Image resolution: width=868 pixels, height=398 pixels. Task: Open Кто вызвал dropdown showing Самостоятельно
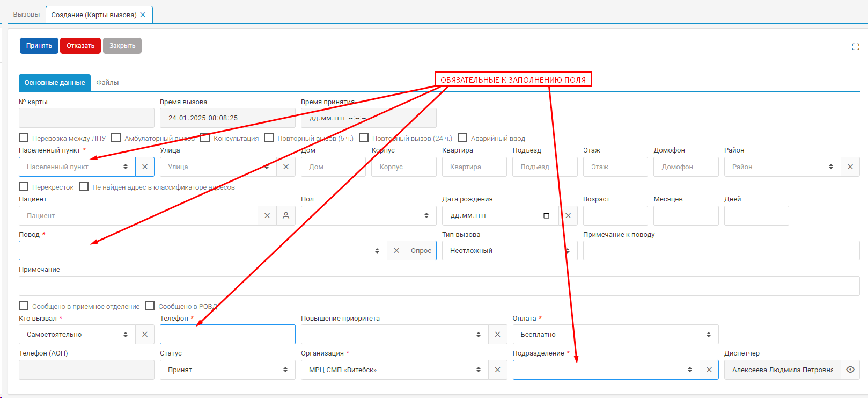[x=77, y=335]
